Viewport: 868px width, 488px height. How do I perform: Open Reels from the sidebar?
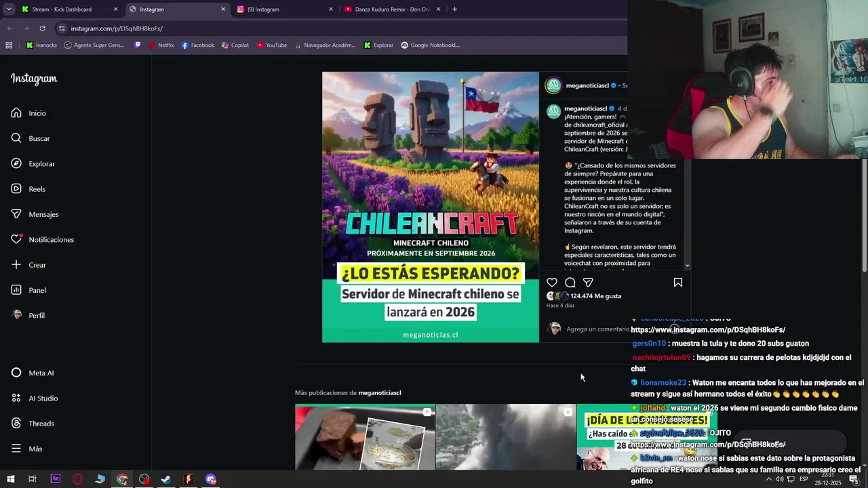28,189
